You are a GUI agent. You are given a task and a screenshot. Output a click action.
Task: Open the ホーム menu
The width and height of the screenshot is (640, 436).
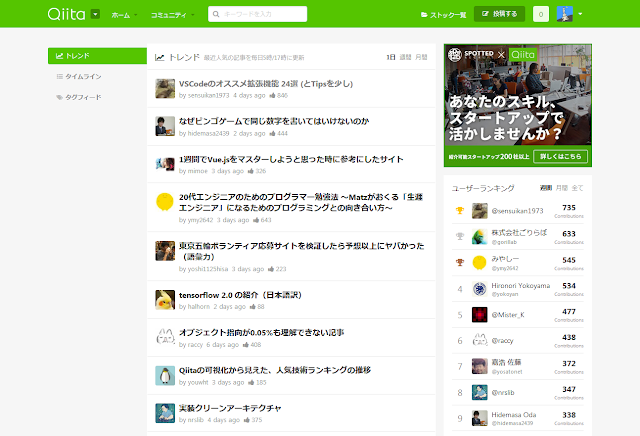[x=124, y=15]
